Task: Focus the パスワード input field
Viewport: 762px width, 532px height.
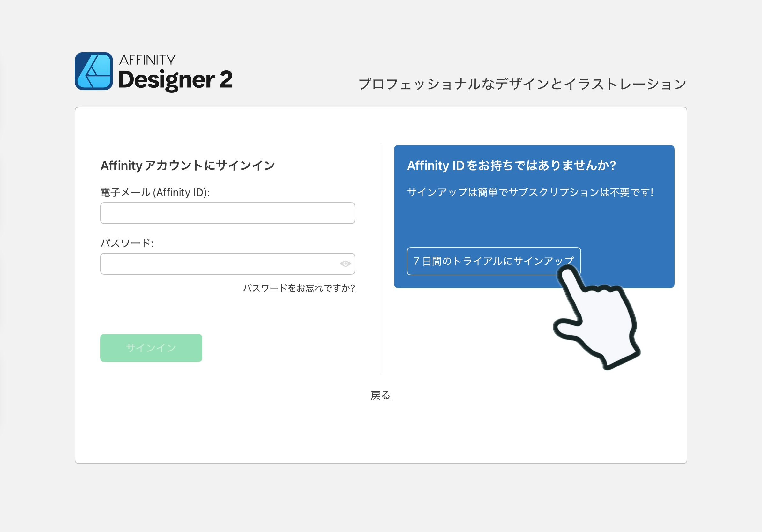Action: (x=219, y=264)
